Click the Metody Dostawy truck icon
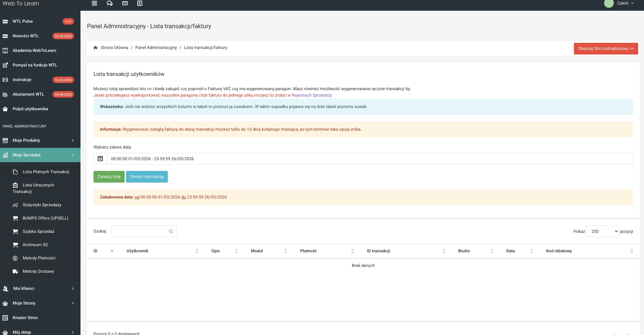The width and height of the screenshot is (644, 335). coord(15,271)
